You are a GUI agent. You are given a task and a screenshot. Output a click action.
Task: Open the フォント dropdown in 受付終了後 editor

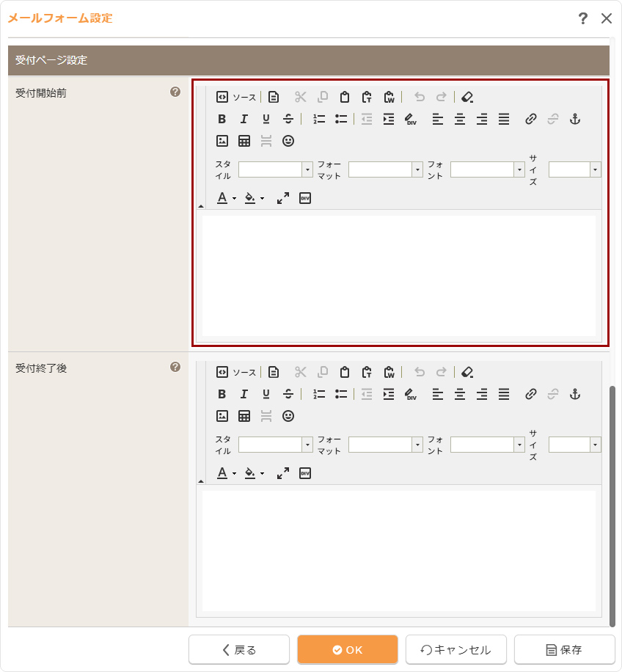(487, 445)
